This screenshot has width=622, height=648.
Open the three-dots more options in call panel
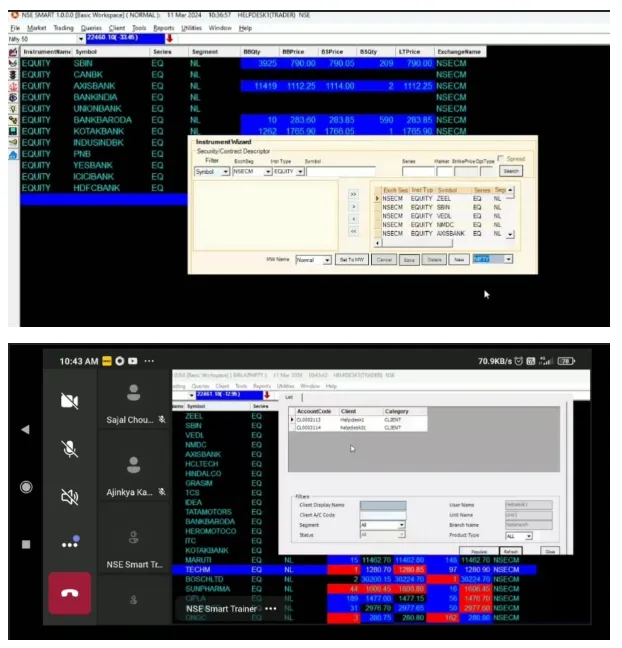coord(70,543)
